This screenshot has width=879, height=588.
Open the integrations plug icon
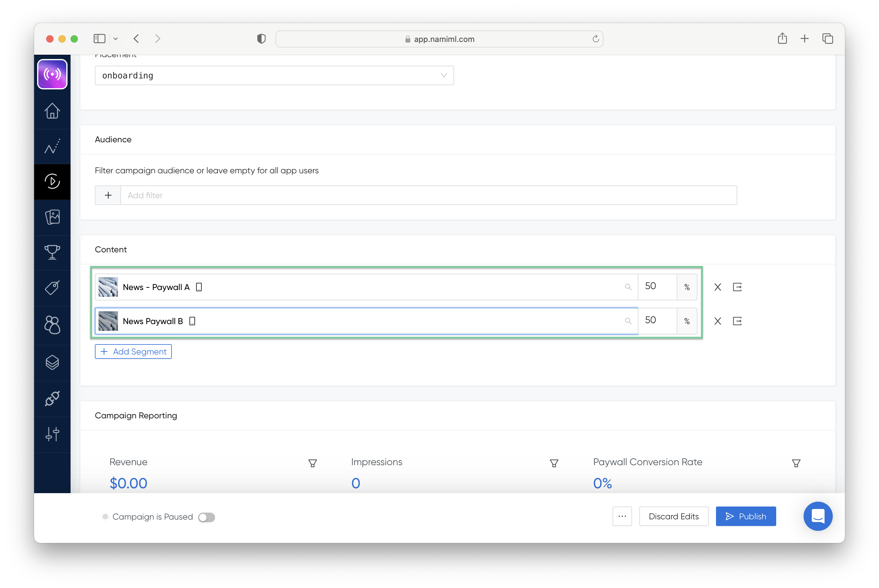pyautogui.click(x=52, y=399)
